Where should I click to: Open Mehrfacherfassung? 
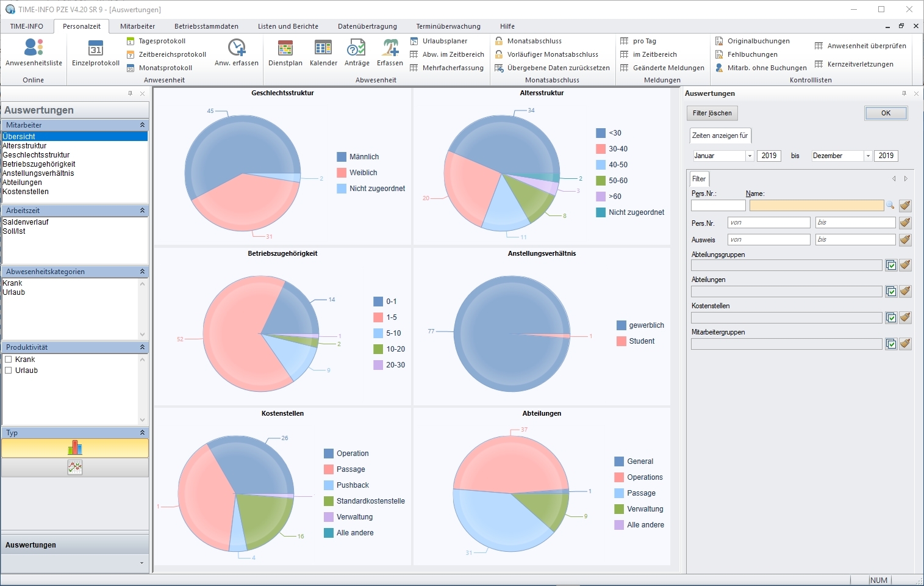446,68
